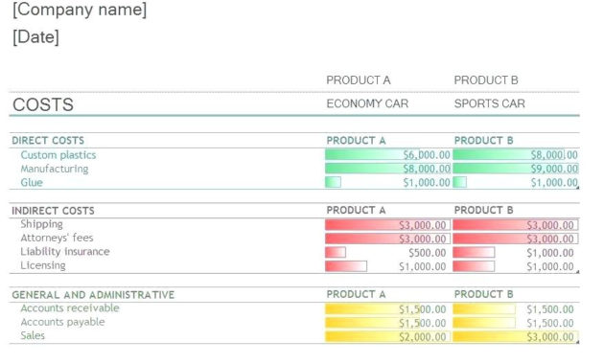Click Product A Glue $1,000.00 cell
This screenshot has width=604, height=364.
(388, 182)
